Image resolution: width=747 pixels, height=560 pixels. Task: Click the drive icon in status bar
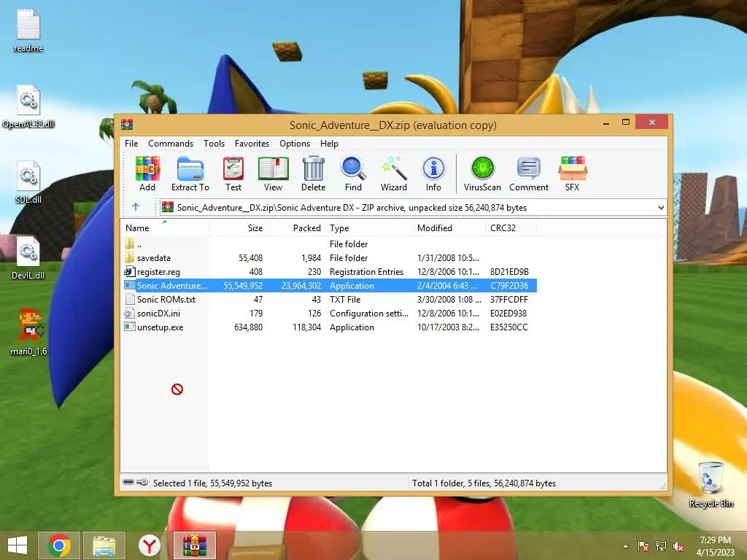coord(128,483)
